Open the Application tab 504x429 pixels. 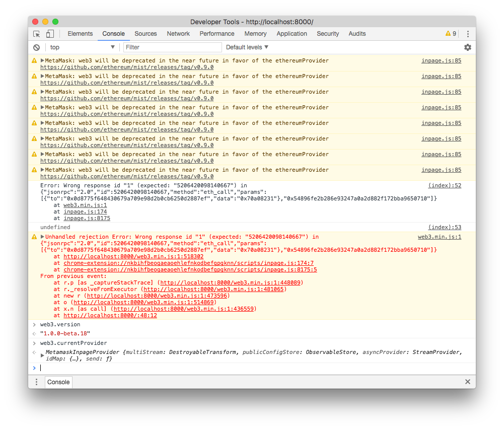point(292,34)
